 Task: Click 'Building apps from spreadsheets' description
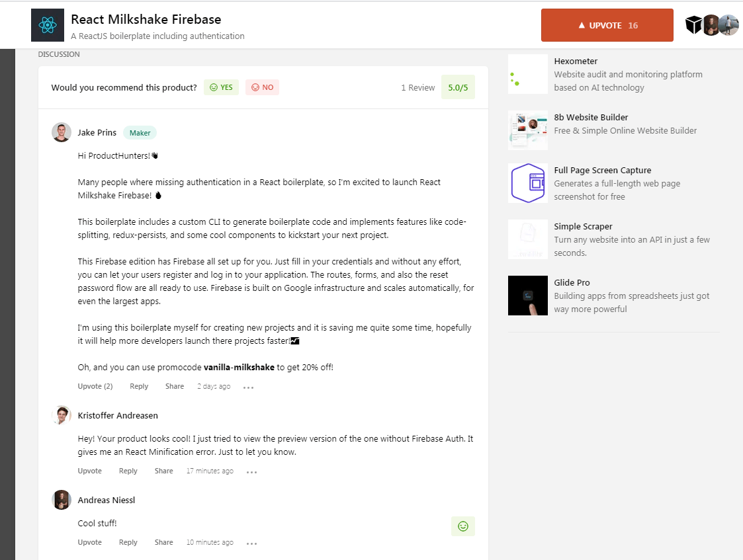pyautogui.click(x=632, y=303)
